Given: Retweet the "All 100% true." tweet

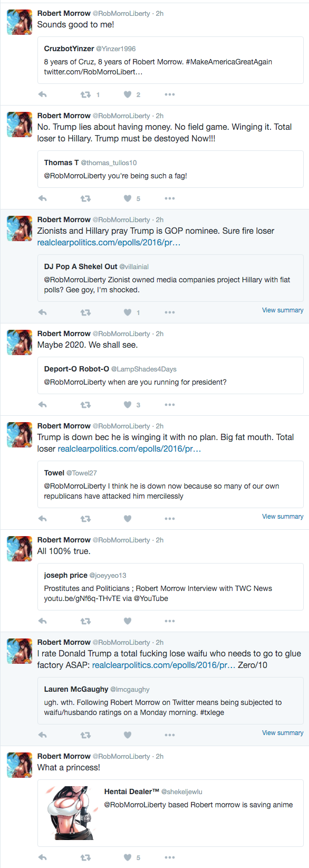Looking at the screenshot, I should coord(85,621).
